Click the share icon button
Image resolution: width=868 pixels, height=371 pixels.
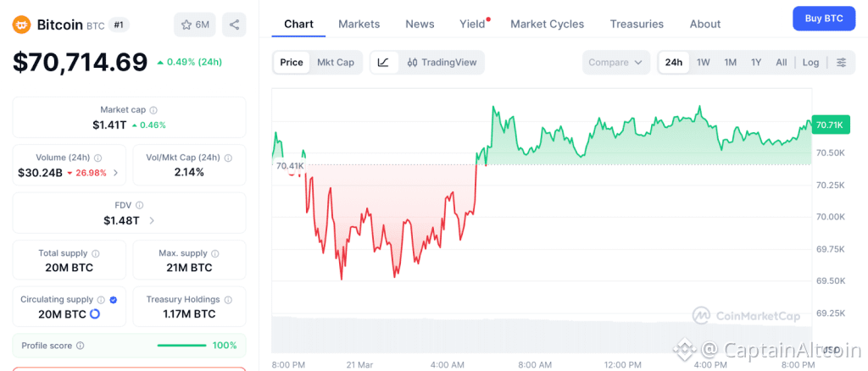pyautogui.click(x=234, y=25)
